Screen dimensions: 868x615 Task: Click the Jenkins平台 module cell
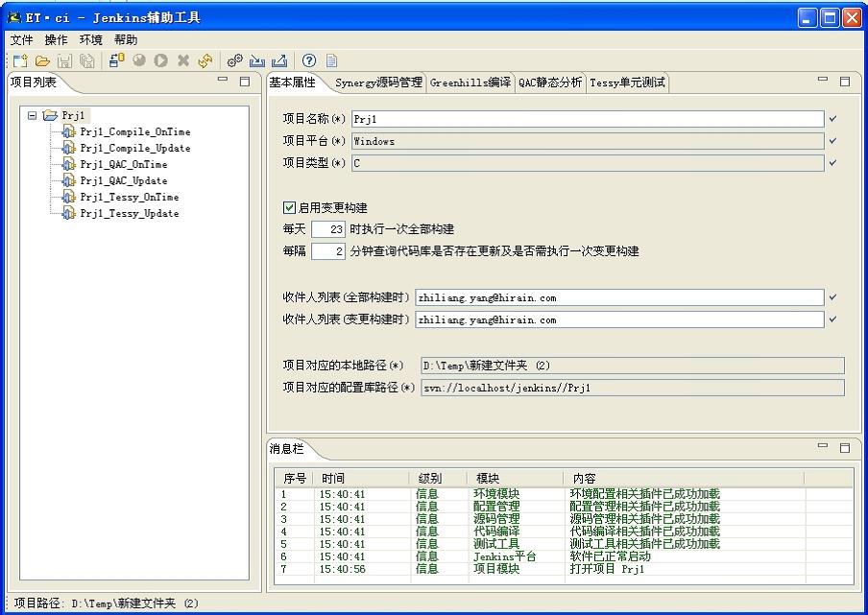tap(504, 556)
